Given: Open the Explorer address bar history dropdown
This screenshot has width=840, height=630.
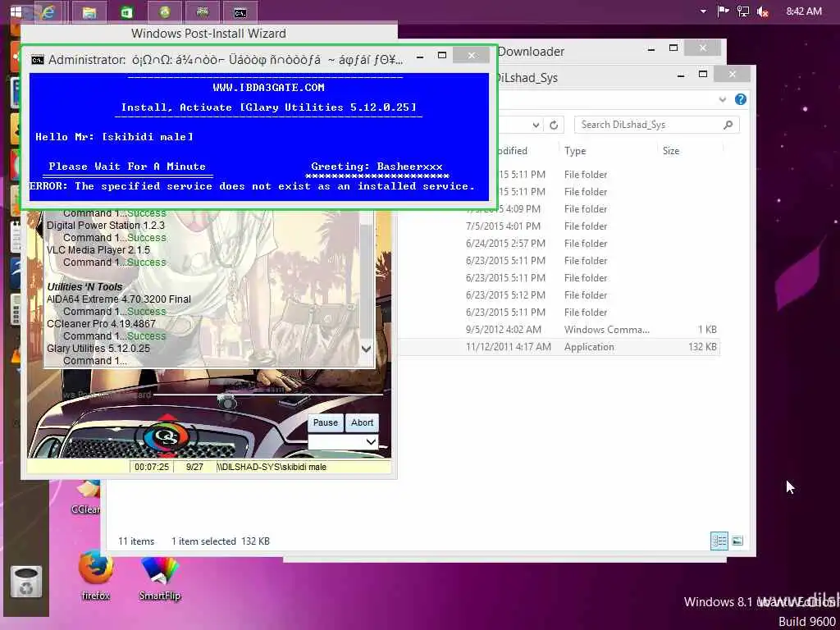Looking at the screenshot, I should (x=536, y=125).
